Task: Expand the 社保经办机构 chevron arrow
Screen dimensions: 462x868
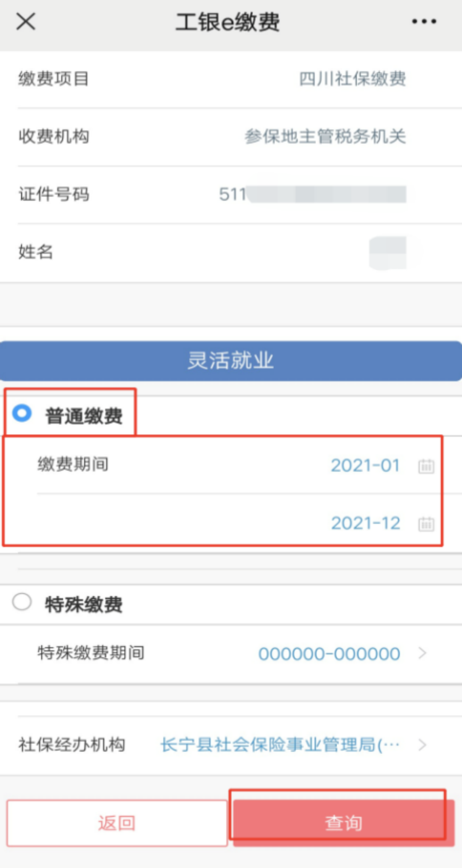Action: pos(423,745)
